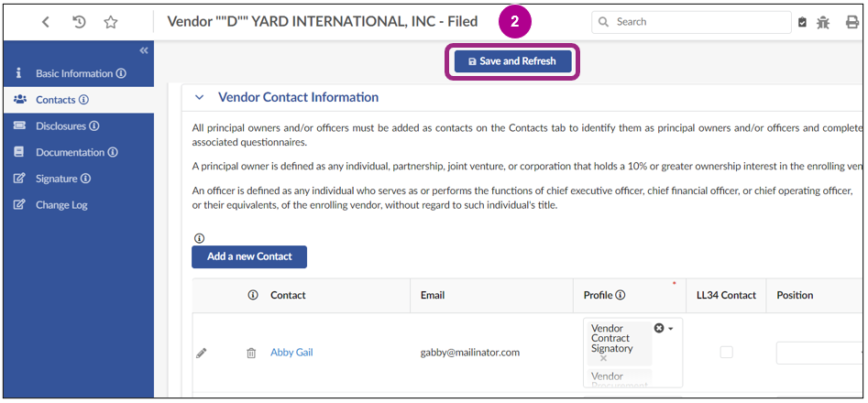Collapse the Vendor Contact Information section
Image resolution: width=868 pixels, height=403 pixels.
click(x=198, y=97)
